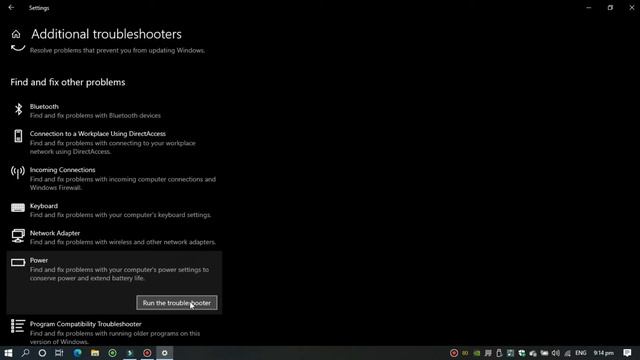Select the DirectAccess workplace connection icon
This screenshot has height=360, width=640.
[18, 136]
